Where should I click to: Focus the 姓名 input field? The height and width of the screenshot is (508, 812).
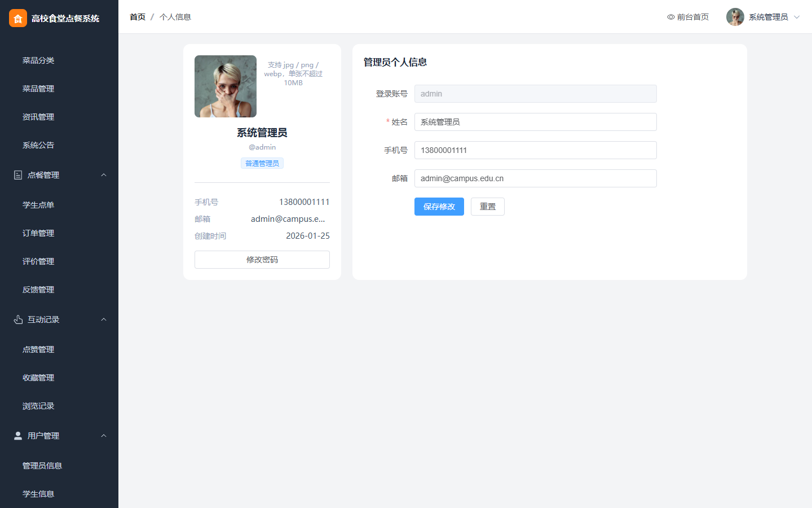(x=536, y=122)
